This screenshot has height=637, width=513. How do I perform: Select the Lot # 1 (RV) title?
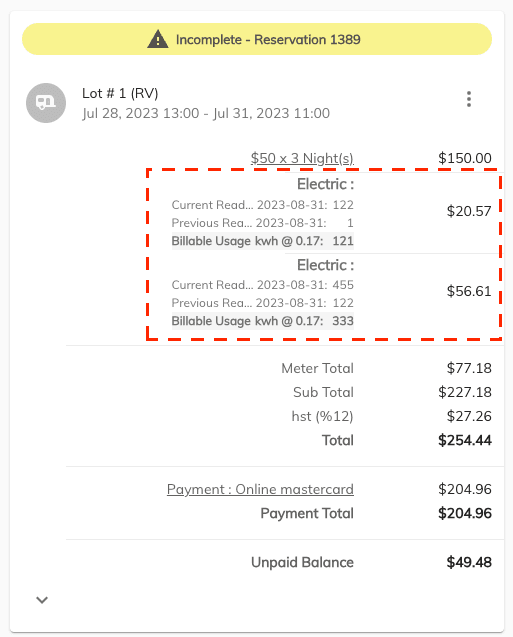(x=120, y=93)
